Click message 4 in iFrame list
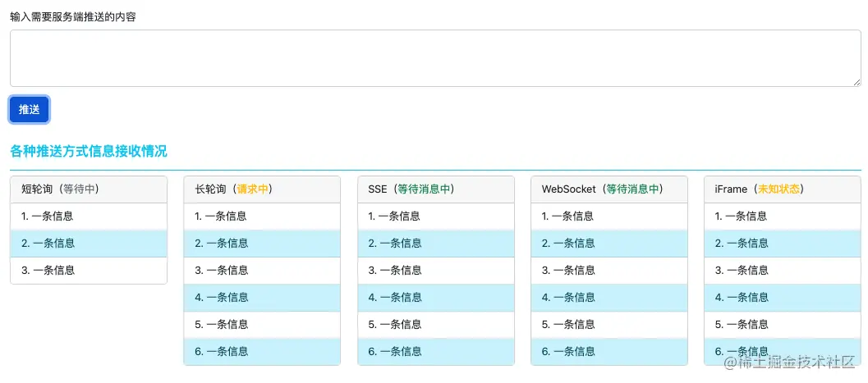 (x=783, y=298)
